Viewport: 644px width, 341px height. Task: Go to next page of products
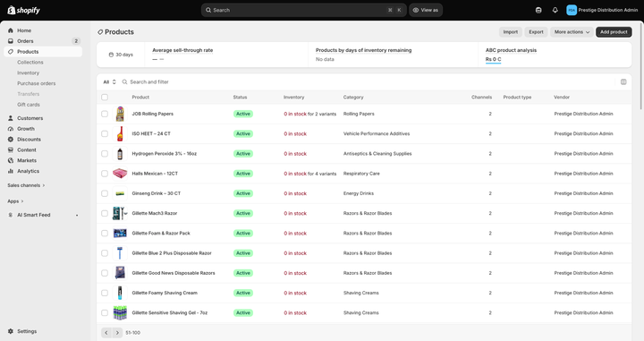click(117, 333)
